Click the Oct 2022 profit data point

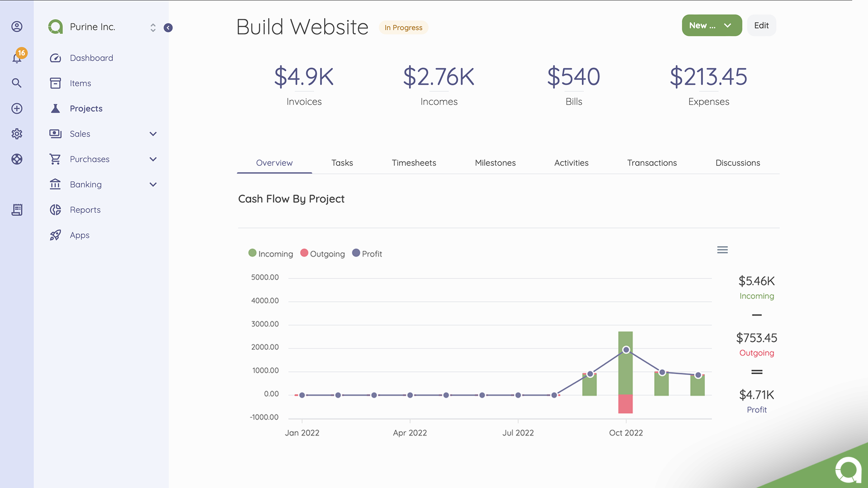point(626,350)
